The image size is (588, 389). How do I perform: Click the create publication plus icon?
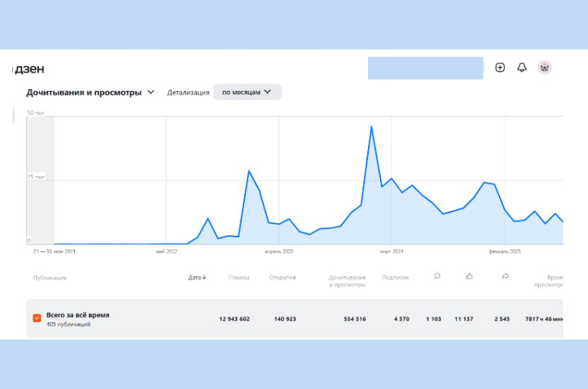500,68
